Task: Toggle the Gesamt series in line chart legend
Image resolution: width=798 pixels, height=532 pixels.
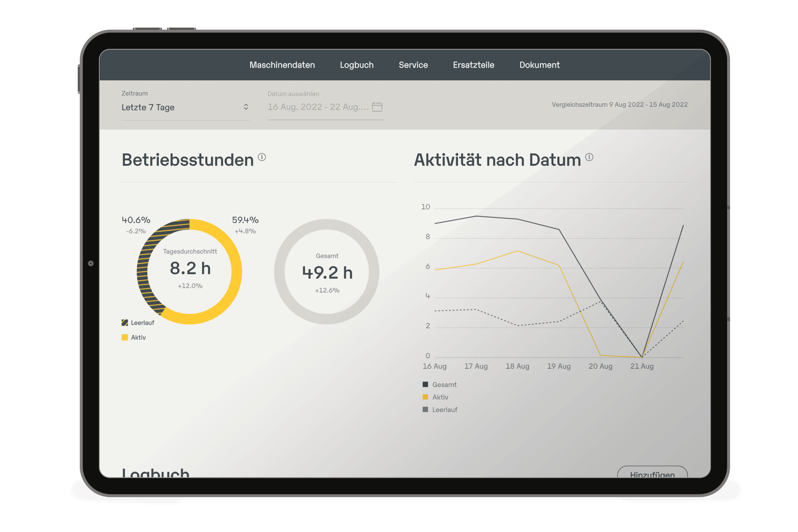Action: pos(439,384)
